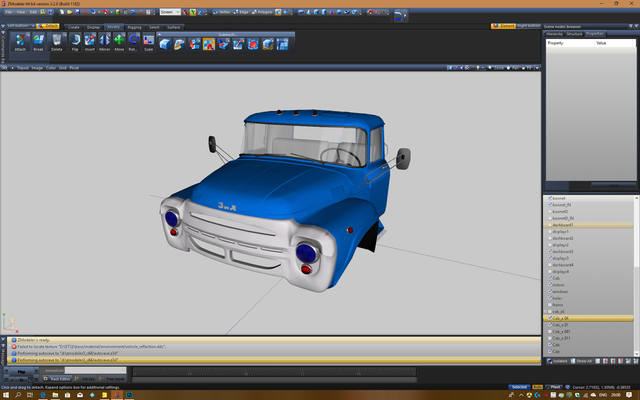Click the last icon in the Submesh group

coord(282,44)
